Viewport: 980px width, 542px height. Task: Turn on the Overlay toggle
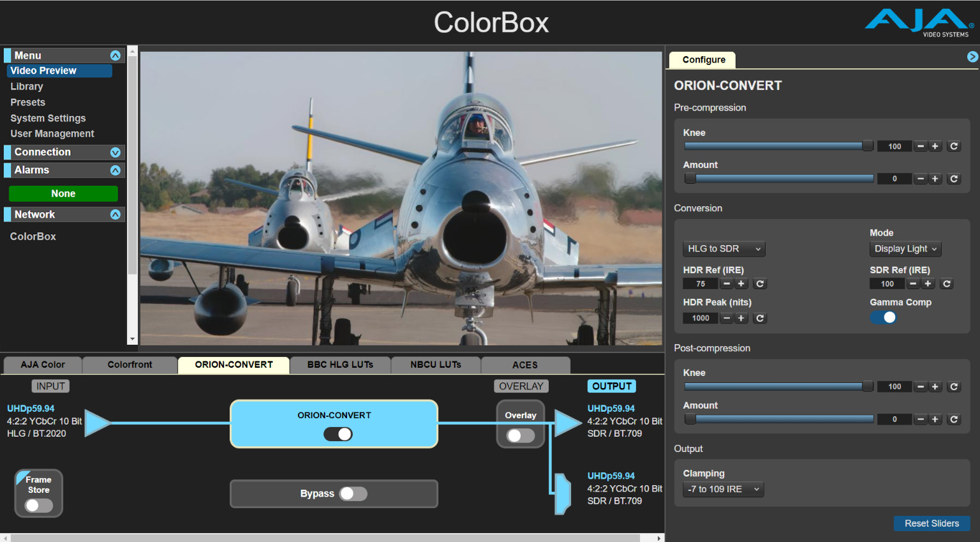click(520, 436)
